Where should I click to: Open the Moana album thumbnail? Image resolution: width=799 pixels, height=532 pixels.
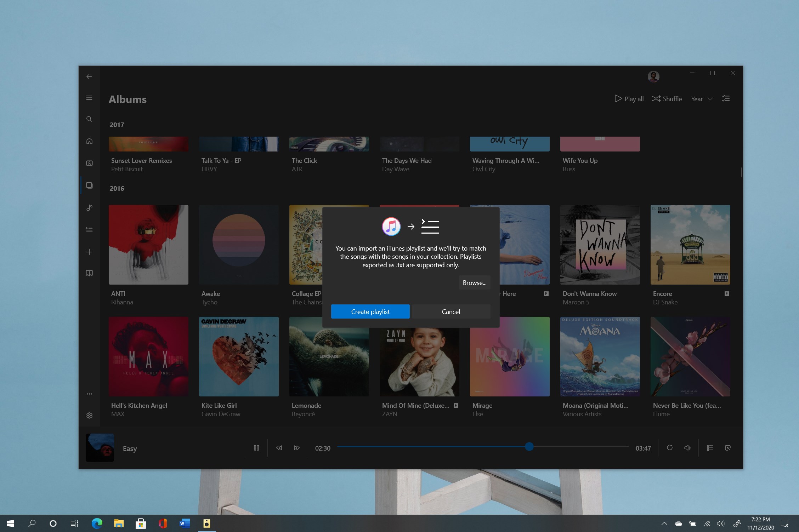pyautogui.click(x=600, y=356)
